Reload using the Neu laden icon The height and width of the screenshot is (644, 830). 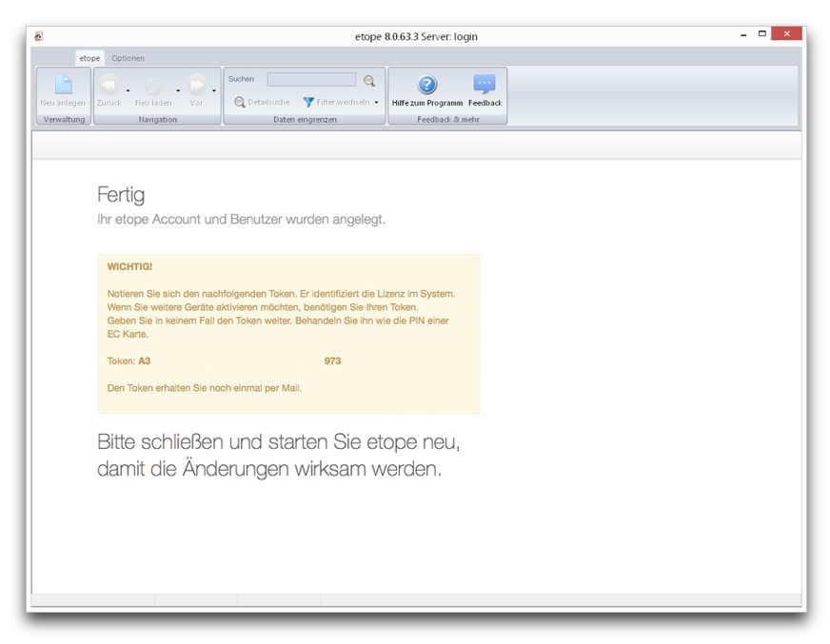(153, 86)
